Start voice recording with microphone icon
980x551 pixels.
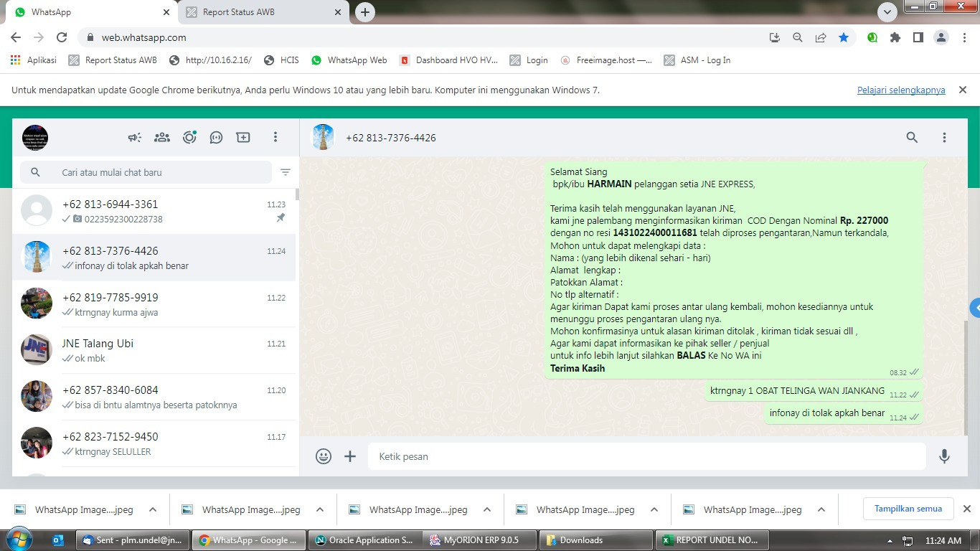click(x=944, y=456)
